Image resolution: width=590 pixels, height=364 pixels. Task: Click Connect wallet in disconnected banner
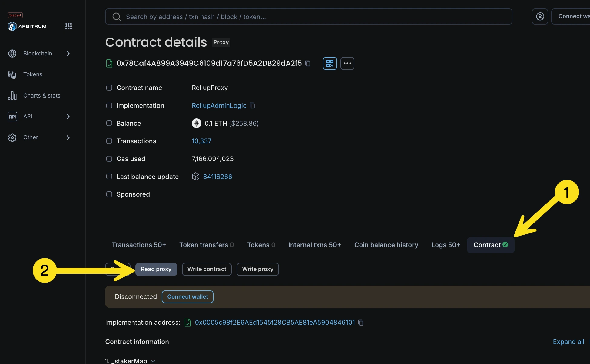187,297
